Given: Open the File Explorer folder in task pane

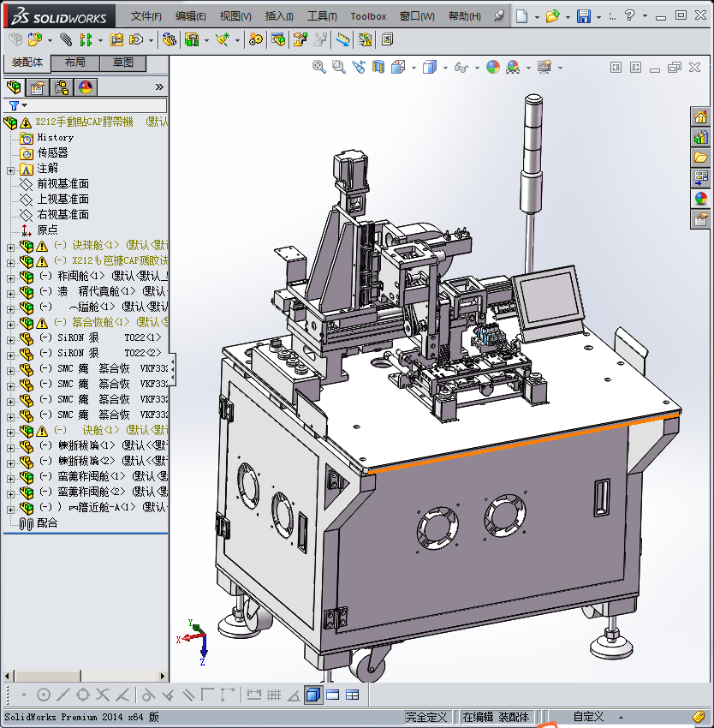Looking at the screenshot, I should pyautogui.click(x=700, y=158).
